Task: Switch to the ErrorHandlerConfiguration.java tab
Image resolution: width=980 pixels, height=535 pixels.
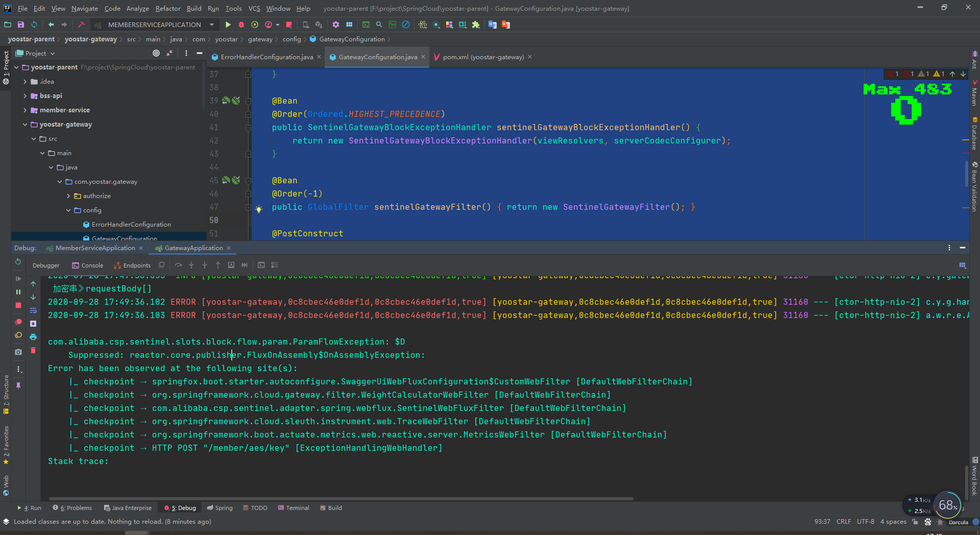Action: point(266,57)
